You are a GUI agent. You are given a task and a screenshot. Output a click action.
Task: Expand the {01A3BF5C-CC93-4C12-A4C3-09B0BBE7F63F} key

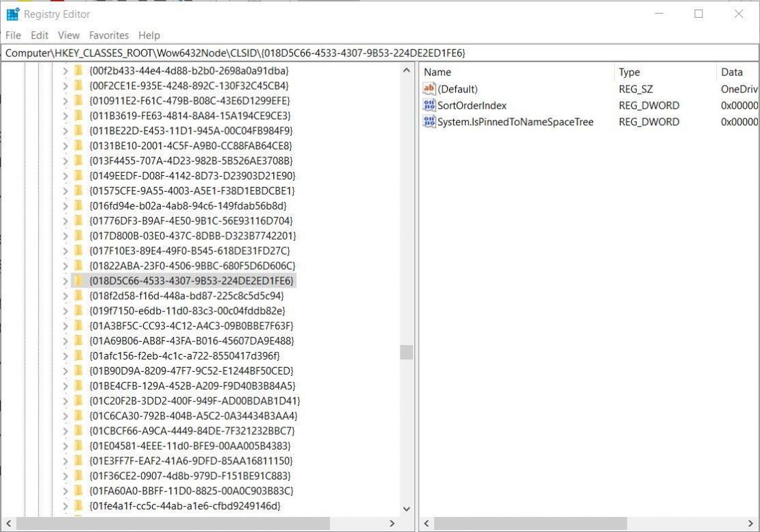pyautogui.click(x=66, y=325)
